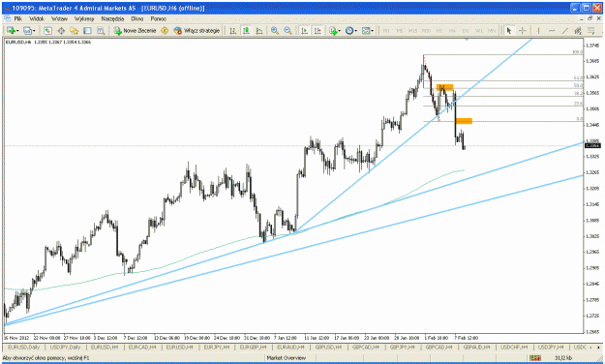
Task: Click the connection status bars icon in the status bar
Action: pos(535,358)
